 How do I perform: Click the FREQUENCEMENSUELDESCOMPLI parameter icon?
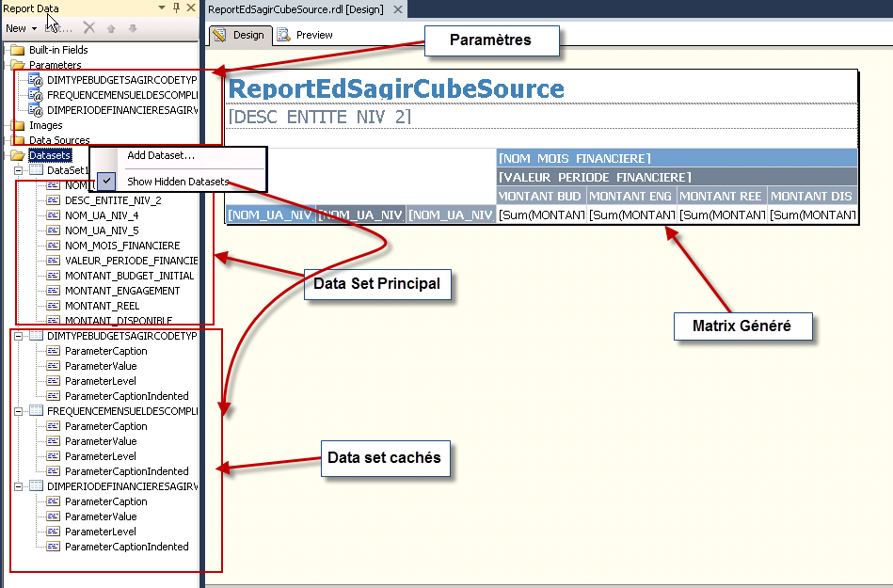coord(36,94)
